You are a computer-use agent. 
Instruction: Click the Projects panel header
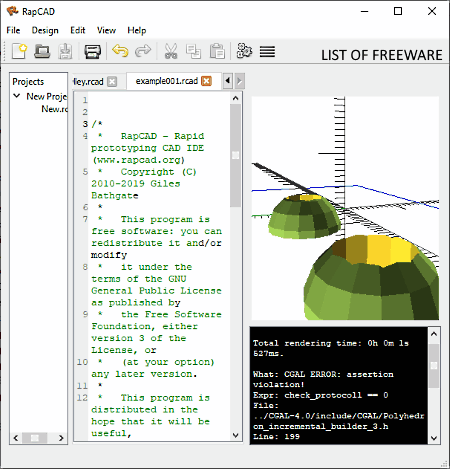coord(28,82)
